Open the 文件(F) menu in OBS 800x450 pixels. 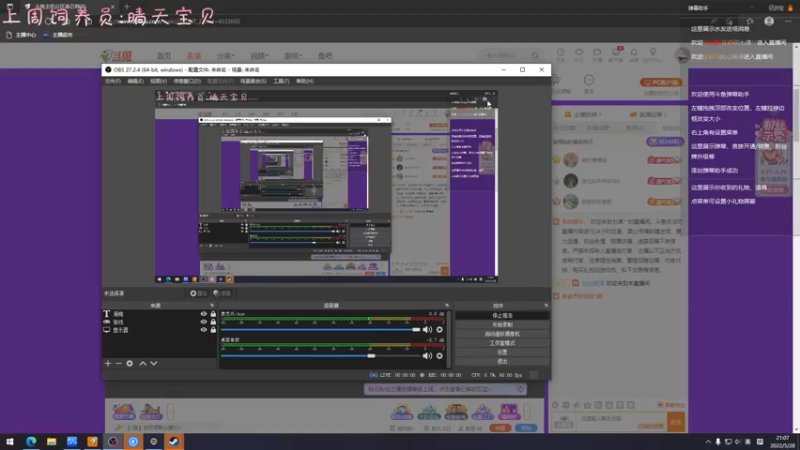coord(113,81)
